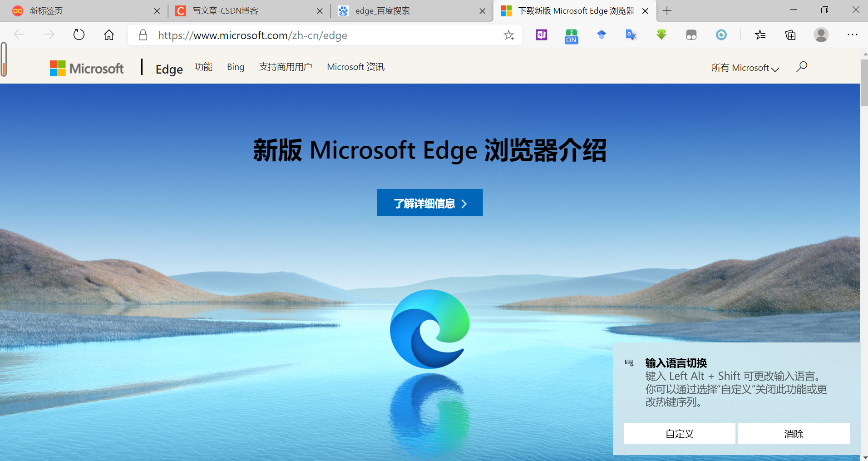Click the site lock icon in address bar
This screenshot has width=868, height=461.
point(142,35)
